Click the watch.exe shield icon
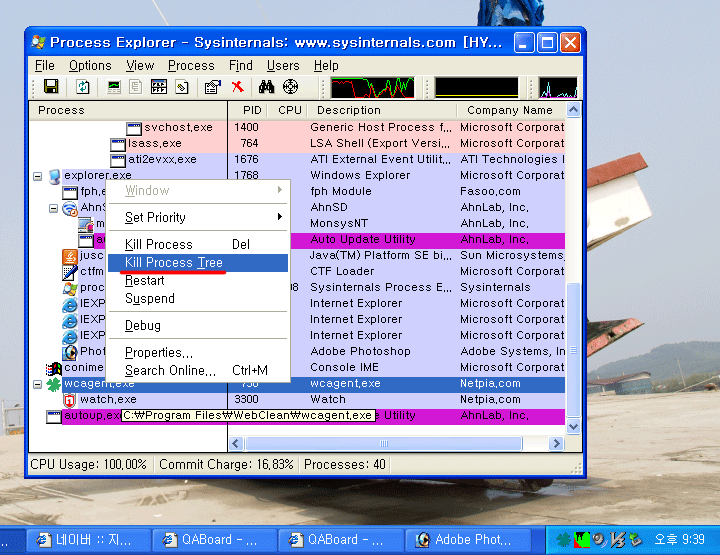 pyautogui.click(x=69, y=400)
